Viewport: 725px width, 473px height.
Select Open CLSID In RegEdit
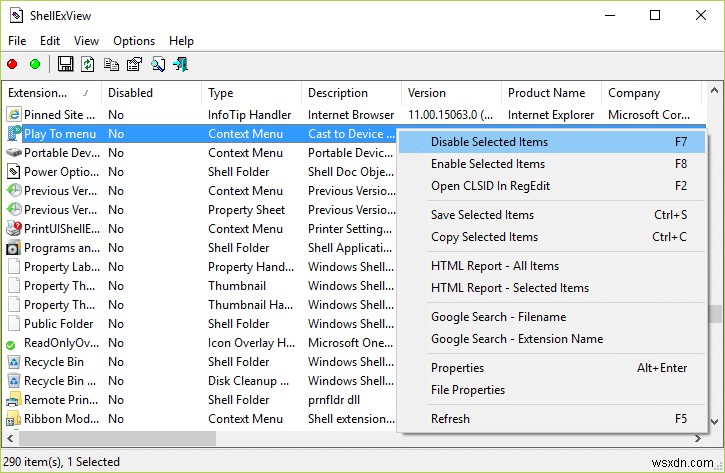[x=552, y=186]
